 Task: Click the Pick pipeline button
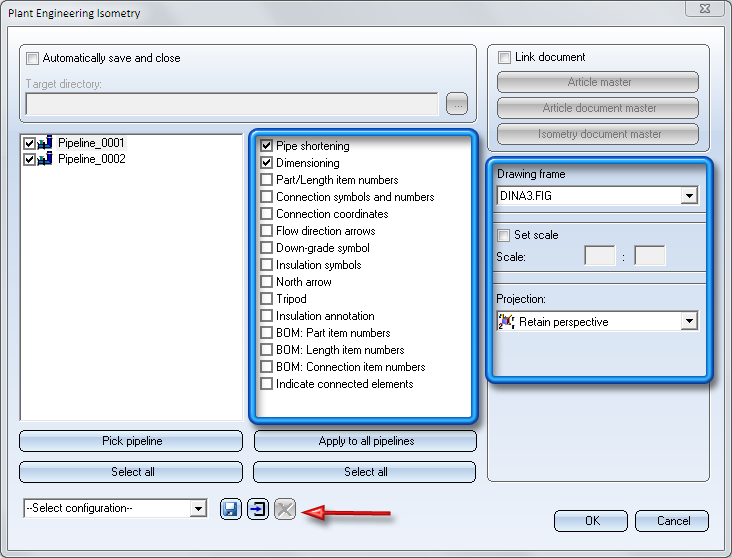pos(131,441)
